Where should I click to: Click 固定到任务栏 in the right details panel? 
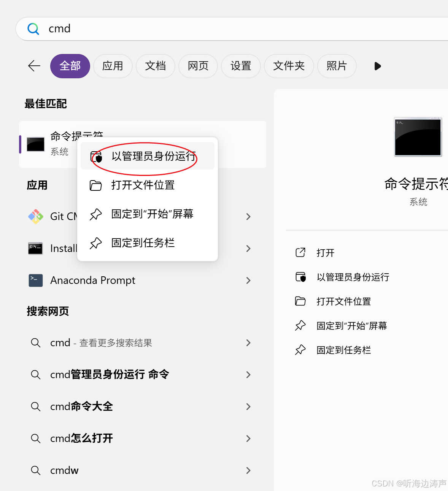(344, 350)
